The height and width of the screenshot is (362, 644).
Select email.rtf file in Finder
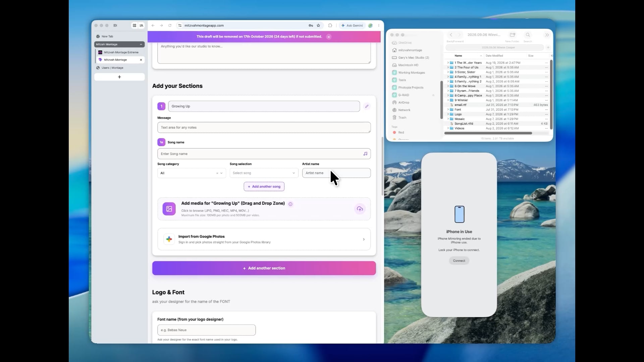pos(460,105)
